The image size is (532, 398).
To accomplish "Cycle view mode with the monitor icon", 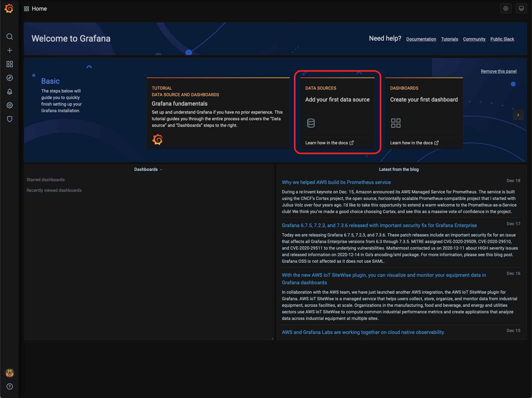I will [521, 8].
